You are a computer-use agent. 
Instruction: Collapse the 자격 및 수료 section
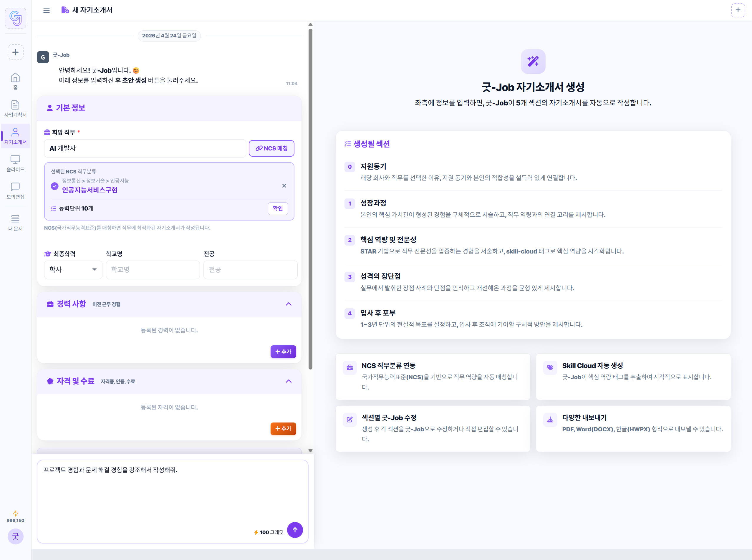[288, 381]
